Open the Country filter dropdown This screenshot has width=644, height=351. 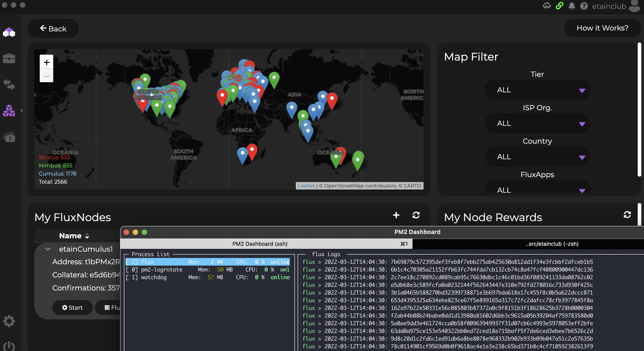[x=537, y=157]
